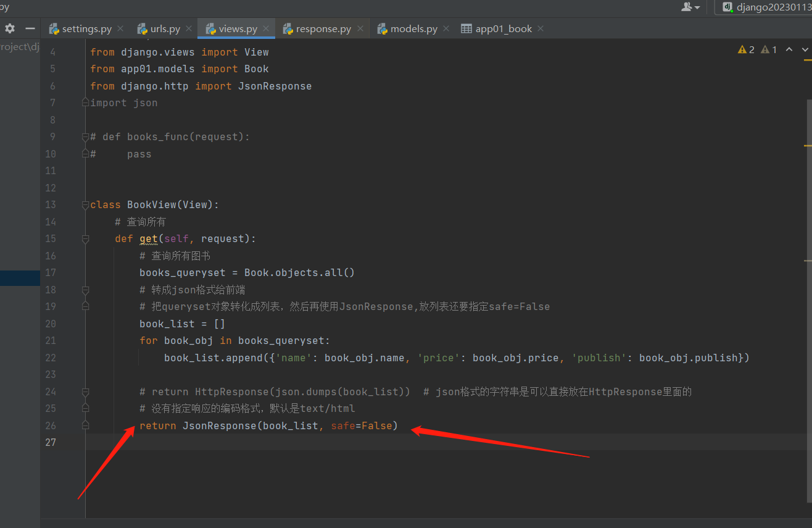Click the warning indicator showing 2

click(x=746, y=49)
